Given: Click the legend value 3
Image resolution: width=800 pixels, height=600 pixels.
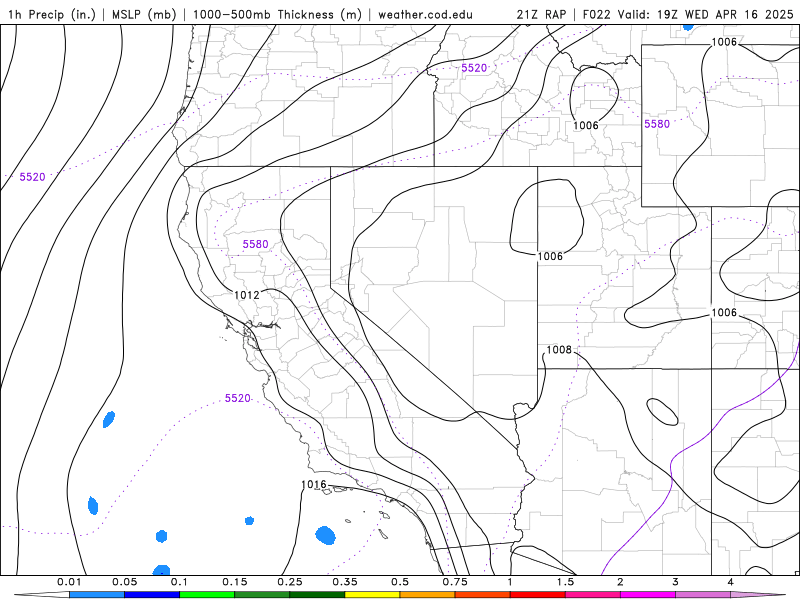Looking at the screenshot, I should [675, 582].
